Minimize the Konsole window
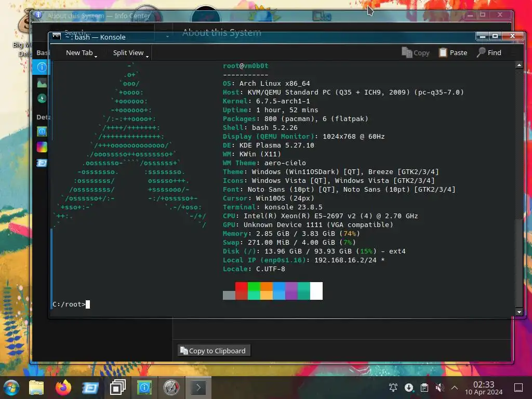 coord(483,36)
